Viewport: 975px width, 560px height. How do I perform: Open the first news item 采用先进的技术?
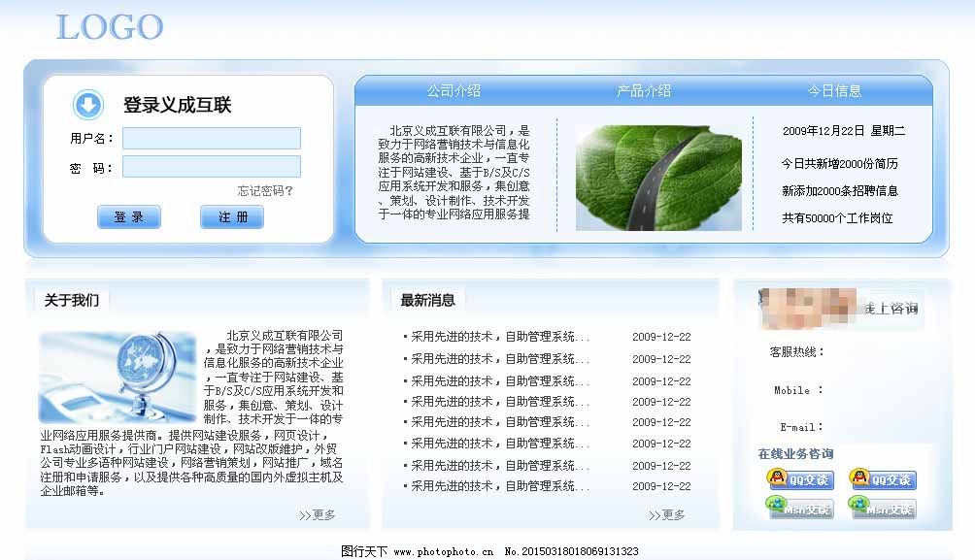click(496, 337)
